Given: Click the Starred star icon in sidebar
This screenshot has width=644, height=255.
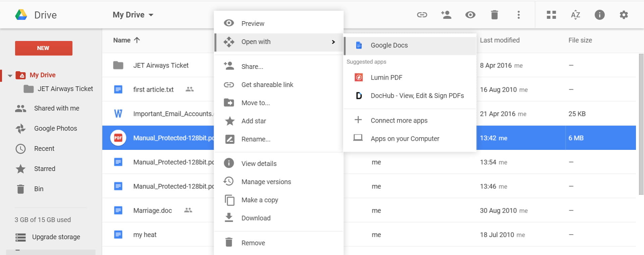Looking at the screenshot, I should (20, 169).
